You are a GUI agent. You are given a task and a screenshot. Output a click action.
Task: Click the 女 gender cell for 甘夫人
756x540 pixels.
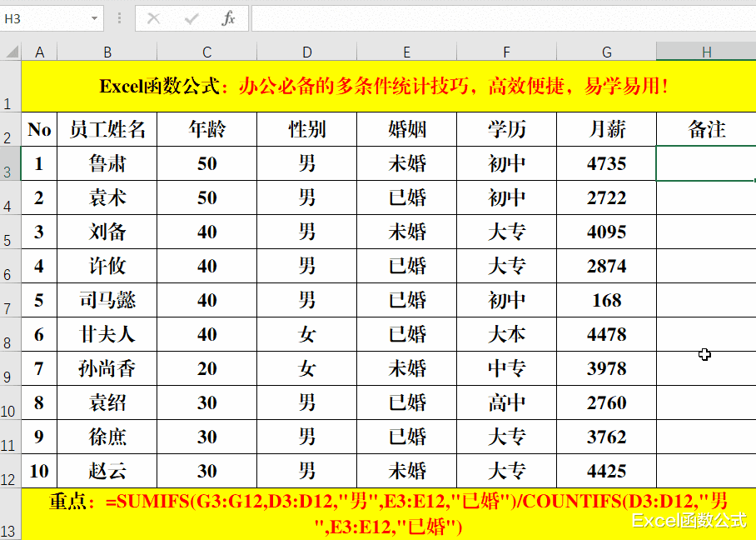pos(306,334)
